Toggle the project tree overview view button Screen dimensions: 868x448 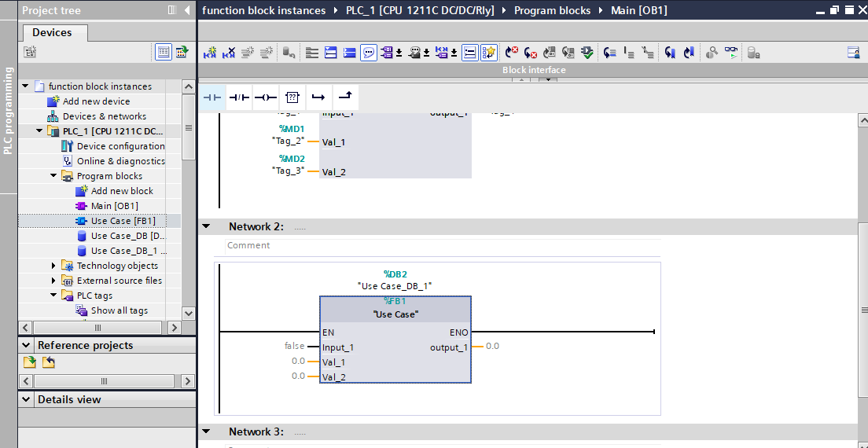164,52
